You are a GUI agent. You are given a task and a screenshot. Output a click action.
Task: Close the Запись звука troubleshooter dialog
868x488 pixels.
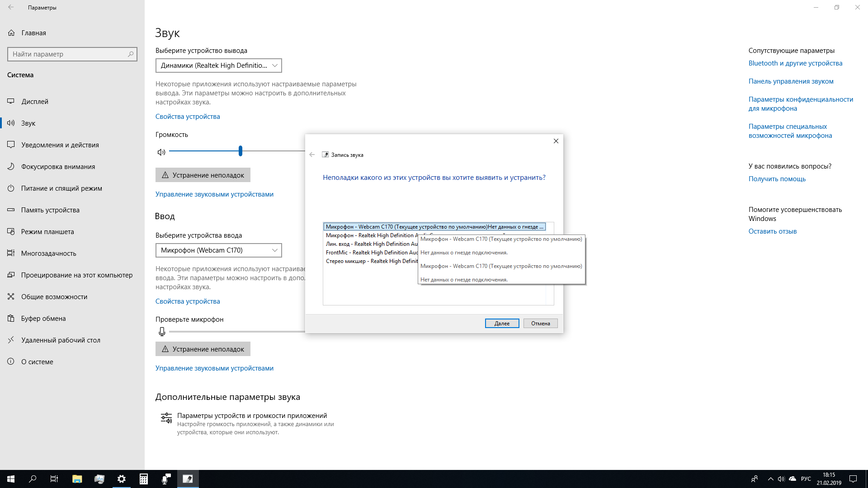[556, 141]
